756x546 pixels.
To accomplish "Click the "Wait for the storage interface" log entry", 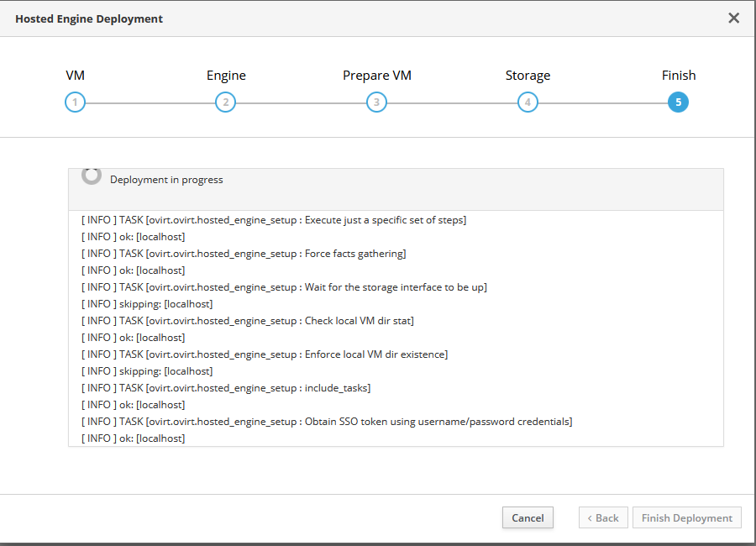I will [284, 287].
